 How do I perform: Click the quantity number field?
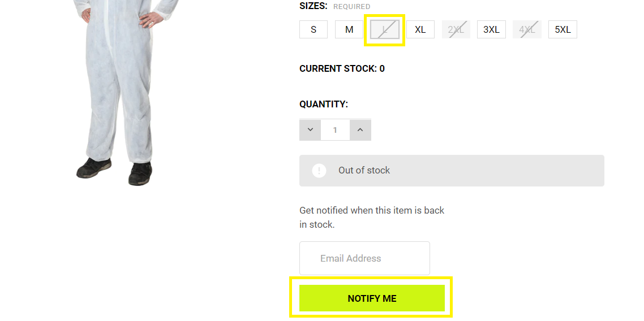(x=335, y=130)
